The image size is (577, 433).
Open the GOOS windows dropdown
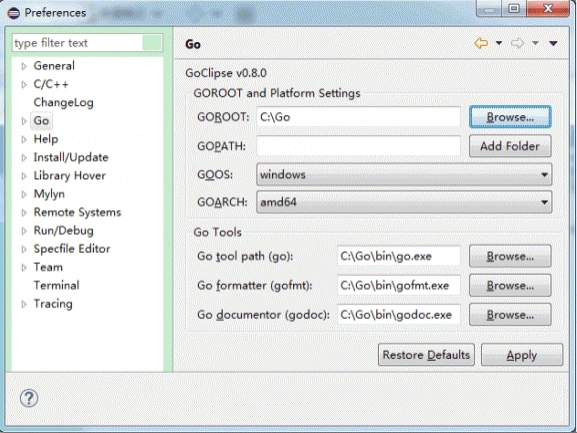pyautogui.click(x=404, y=174)
